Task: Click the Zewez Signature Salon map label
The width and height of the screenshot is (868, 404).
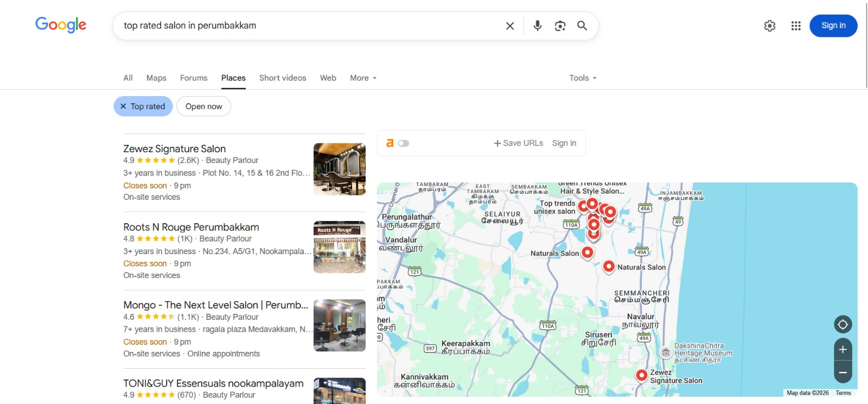Action: point(676,376)
